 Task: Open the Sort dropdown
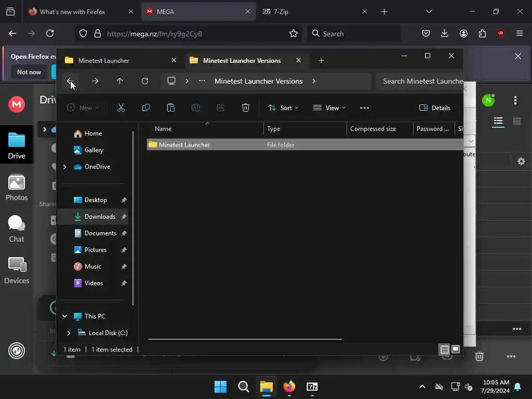pyautogui.click(x=283, y=108)
